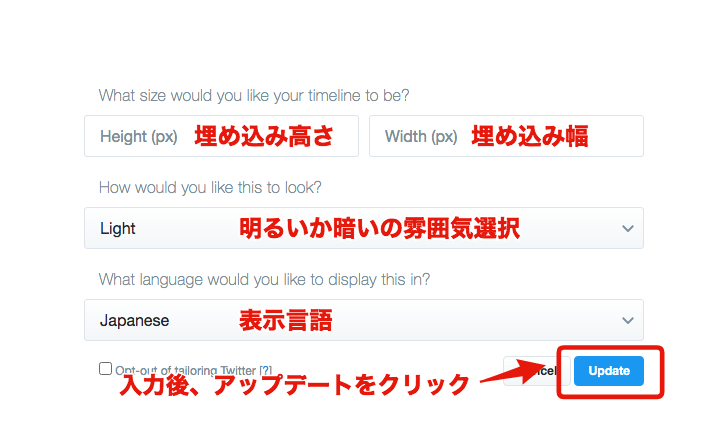The height and width of the screenshot is (429, 728).
Task: Click the red 表示言語 annotation text
Action: coord(286,320)
